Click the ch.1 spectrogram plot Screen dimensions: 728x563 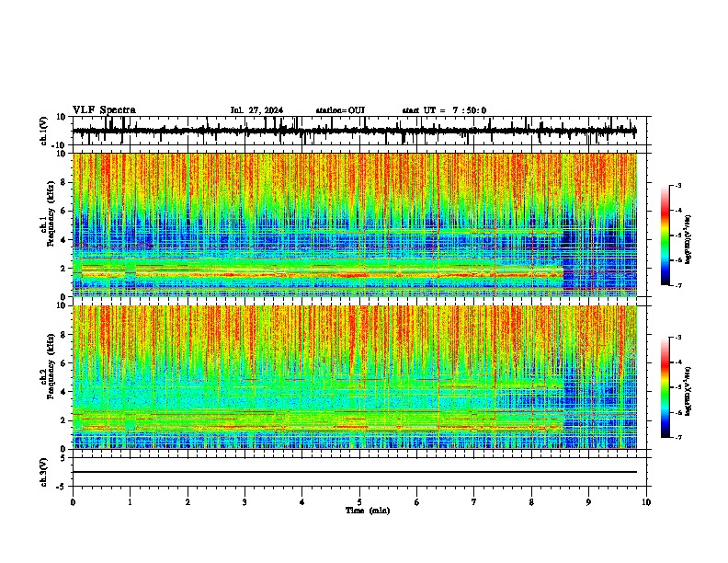(355, 224)
